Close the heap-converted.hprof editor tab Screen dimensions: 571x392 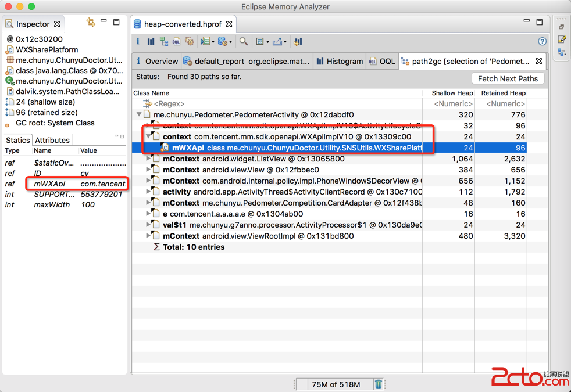[229, 24]
